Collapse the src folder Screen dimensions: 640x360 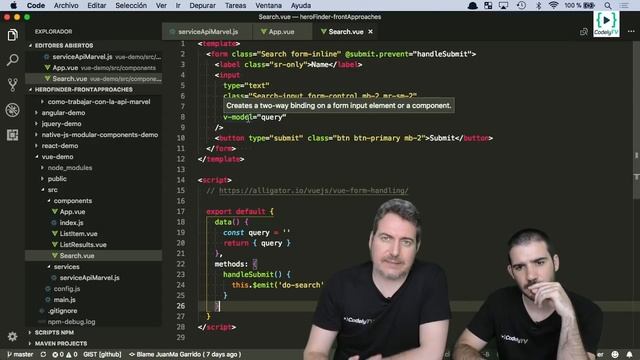coord(52,190)
